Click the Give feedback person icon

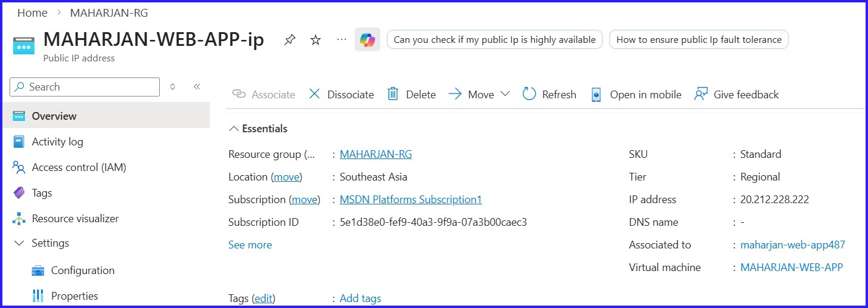tap(701, 94)
